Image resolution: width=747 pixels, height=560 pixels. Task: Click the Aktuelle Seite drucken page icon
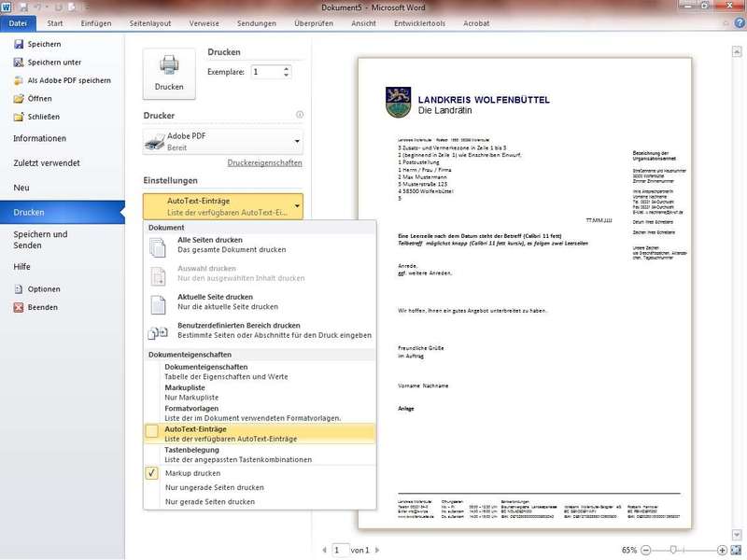click(x=158, y=305)
